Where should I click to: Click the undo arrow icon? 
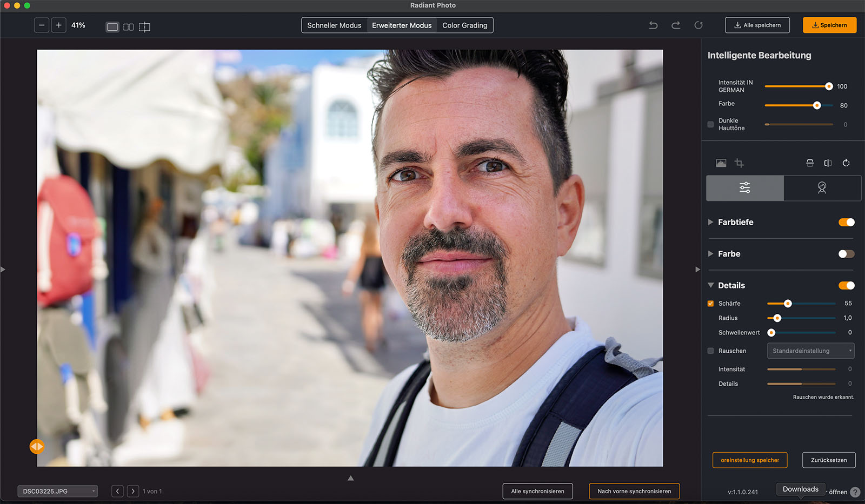coord(653,25)
